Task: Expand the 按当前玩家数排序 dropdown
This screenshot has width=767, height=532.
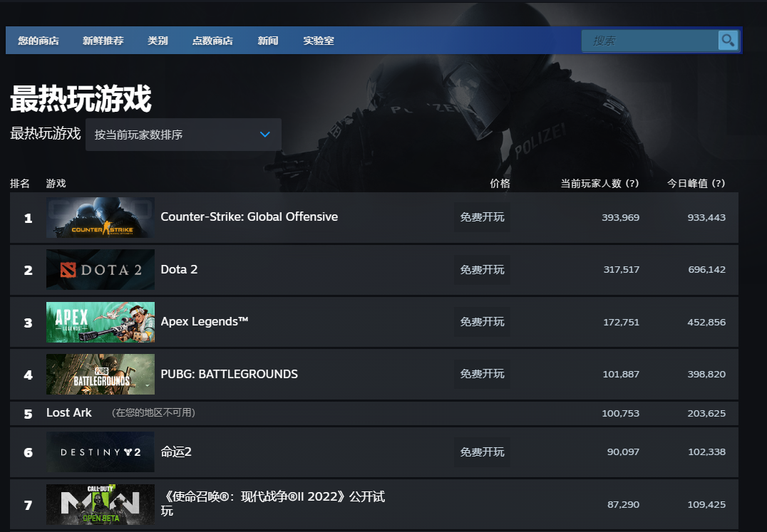Action: (x=183, y=135)
